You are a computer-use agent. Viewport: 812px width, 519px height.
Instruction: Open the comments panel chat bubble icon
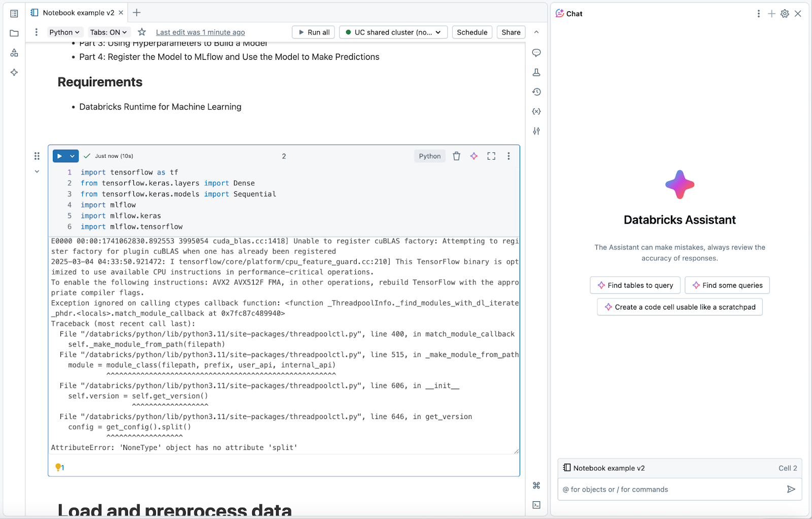click(536, 53)
